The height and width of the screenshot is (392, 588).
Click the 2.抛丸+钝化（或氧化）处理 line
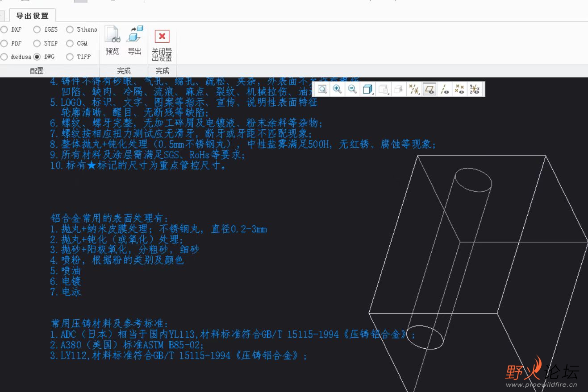click(x=117, y=239)
